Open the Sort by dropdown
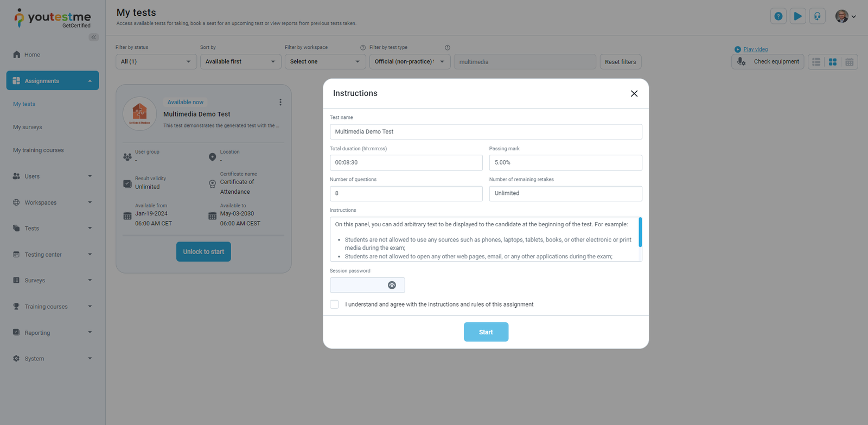 (x=240, y=62)
